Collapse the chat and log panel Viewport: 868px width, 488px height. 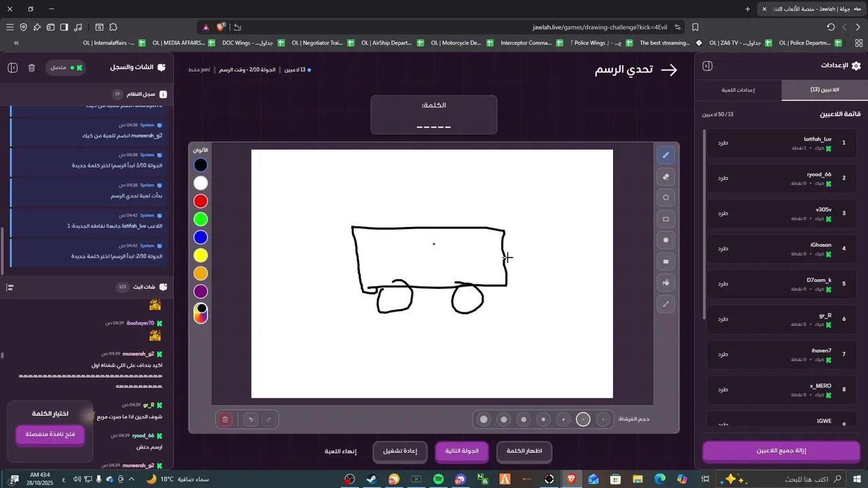coord(12,68)
